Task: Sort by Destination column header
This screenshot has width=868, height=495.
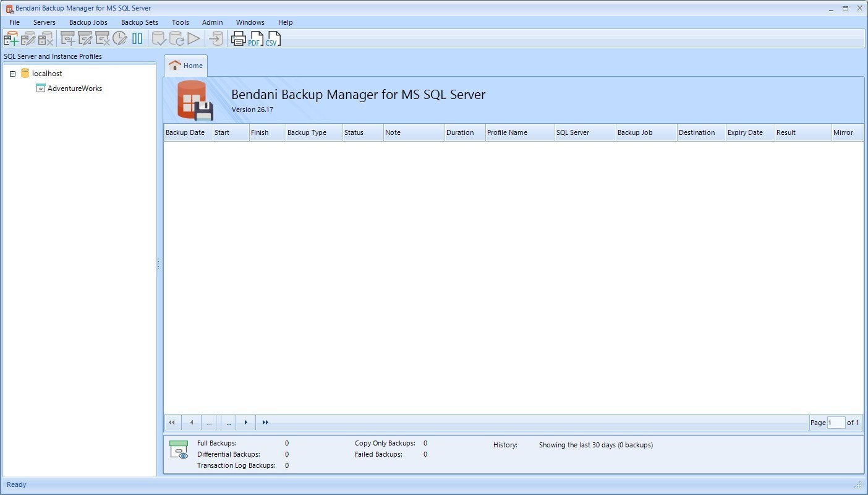Action: [701, 132]
